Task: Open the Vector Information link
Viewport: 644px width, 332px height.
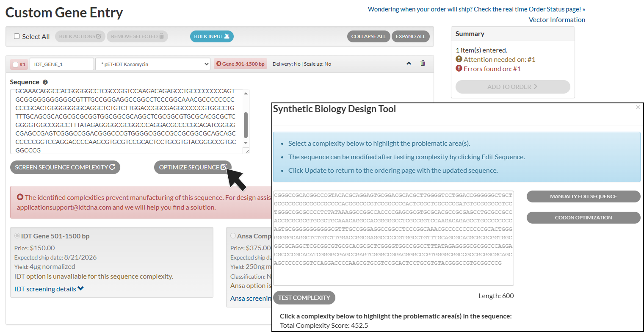Action: point(557,19)
